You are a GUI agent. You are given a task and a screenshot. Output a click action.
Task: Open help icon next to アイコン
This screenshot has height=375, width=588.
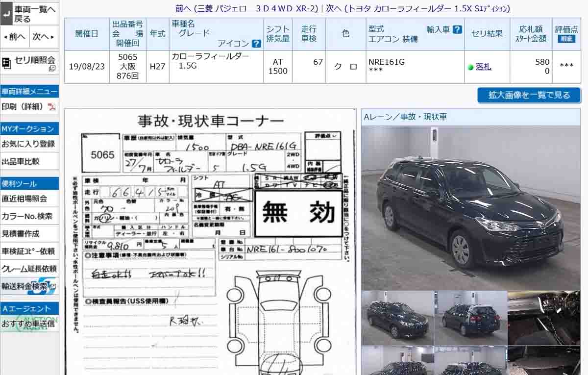click(256, 44)
